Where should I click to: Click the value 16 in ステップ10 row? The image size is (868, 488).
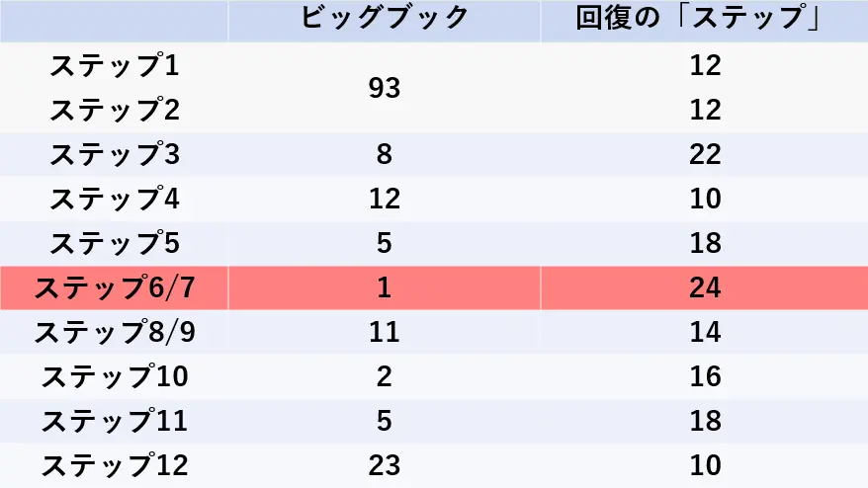705,376
